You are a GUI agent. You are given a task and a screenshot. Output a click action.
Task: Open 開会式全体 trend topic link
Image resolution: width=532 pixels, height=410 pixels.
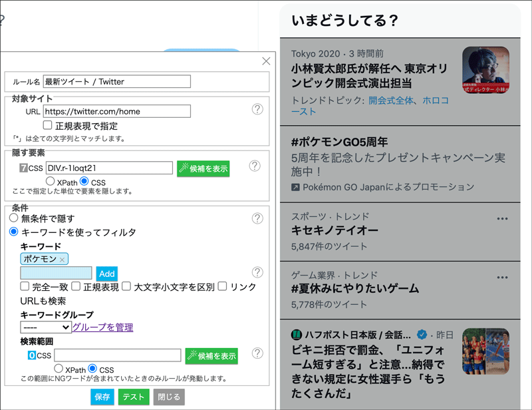[391, 101]
